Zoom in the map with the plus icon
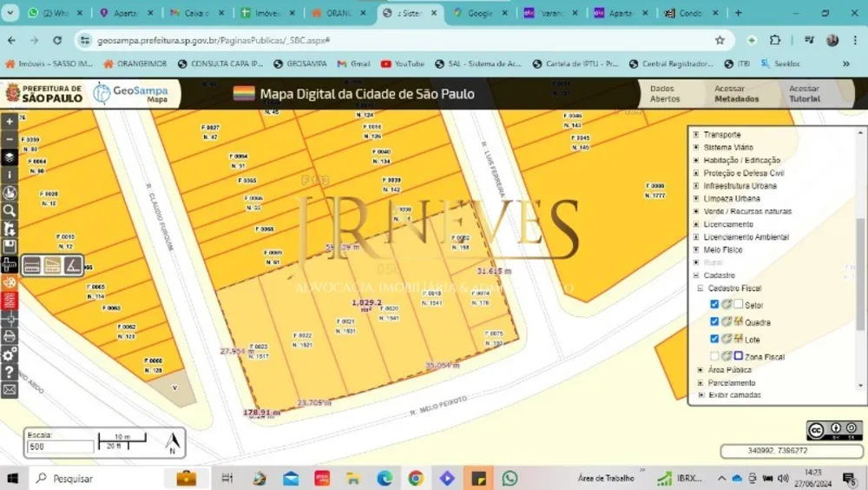This screenshot has width=868, height=490. tap(10, 122)
